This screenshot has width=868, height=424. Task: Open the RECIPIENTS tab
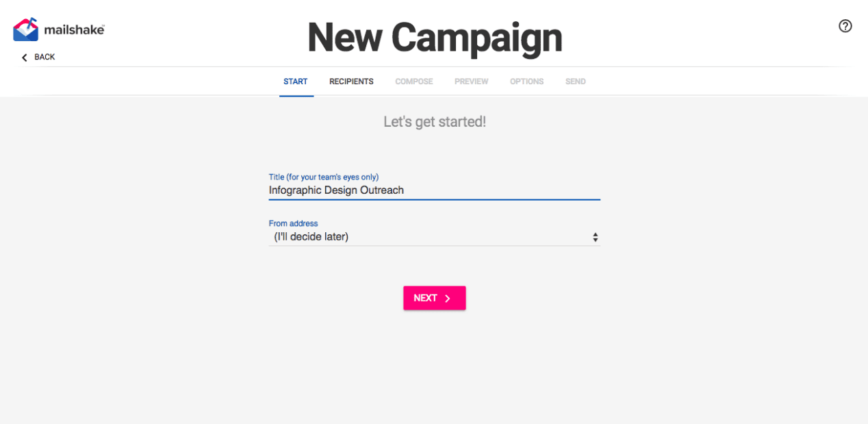click(x=351, y=82)
